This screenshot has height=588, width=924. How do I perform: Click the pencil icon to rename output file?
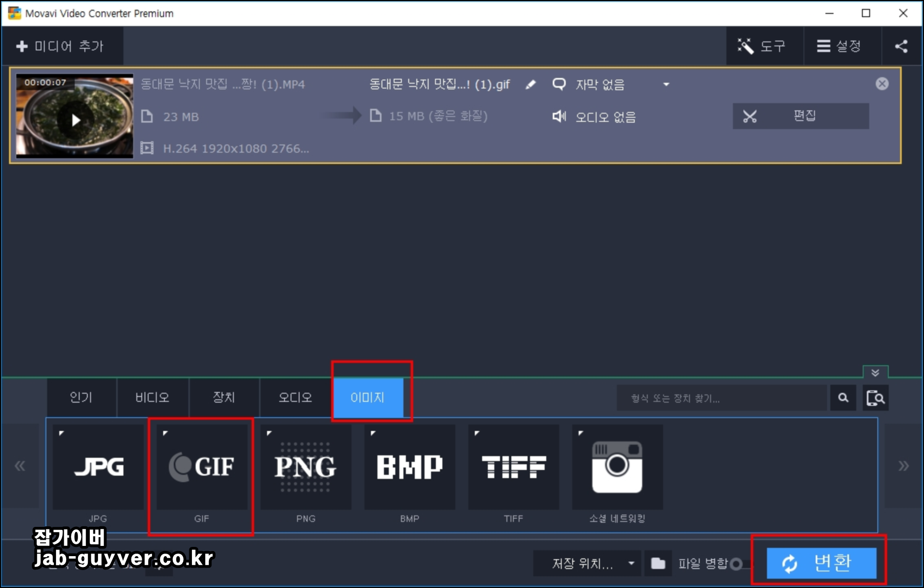531,85
